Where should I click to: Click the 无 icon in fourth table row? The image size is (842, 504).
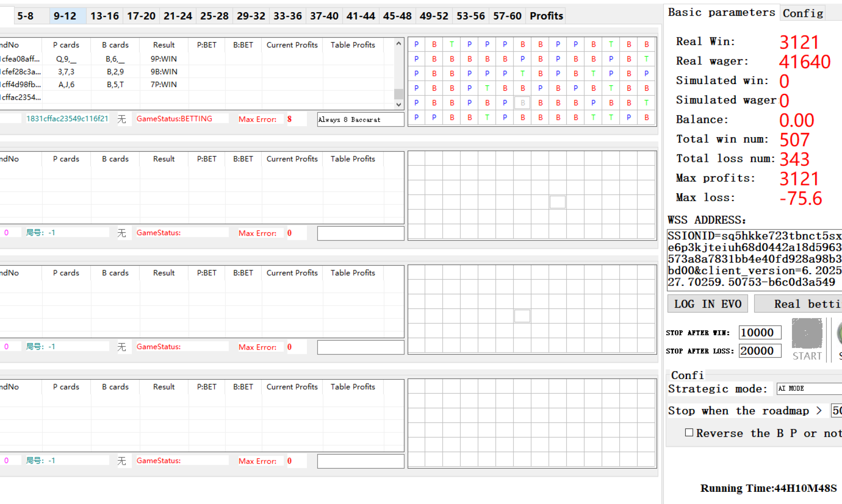pyautogui.click(x=122, y=461)
